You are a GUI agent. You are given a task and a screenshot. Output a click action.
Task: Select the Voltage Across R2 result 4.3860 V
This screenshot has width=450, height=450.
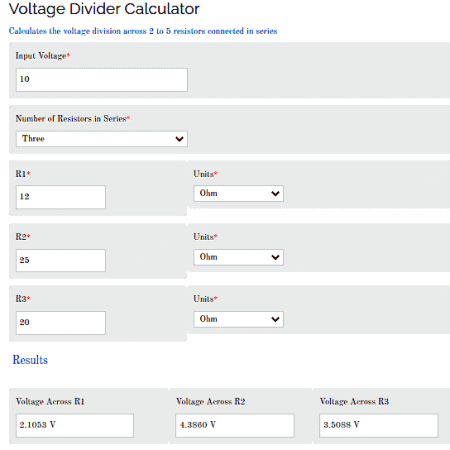[x=235, y=425]
